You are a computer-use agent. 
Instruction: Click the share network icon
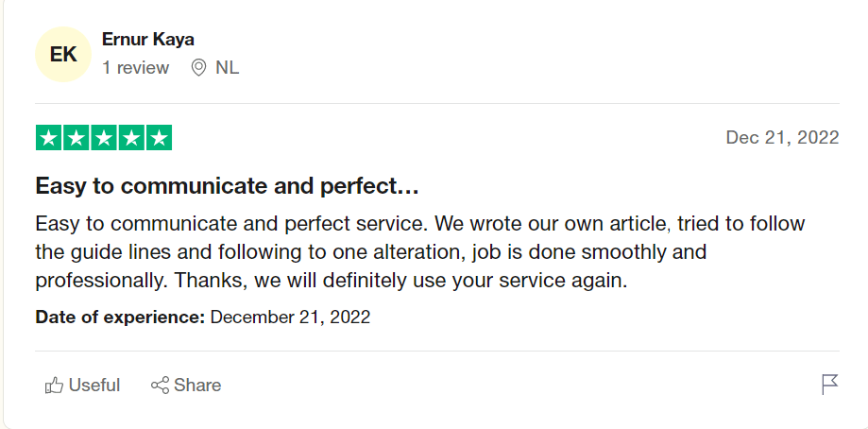point(160,386)
